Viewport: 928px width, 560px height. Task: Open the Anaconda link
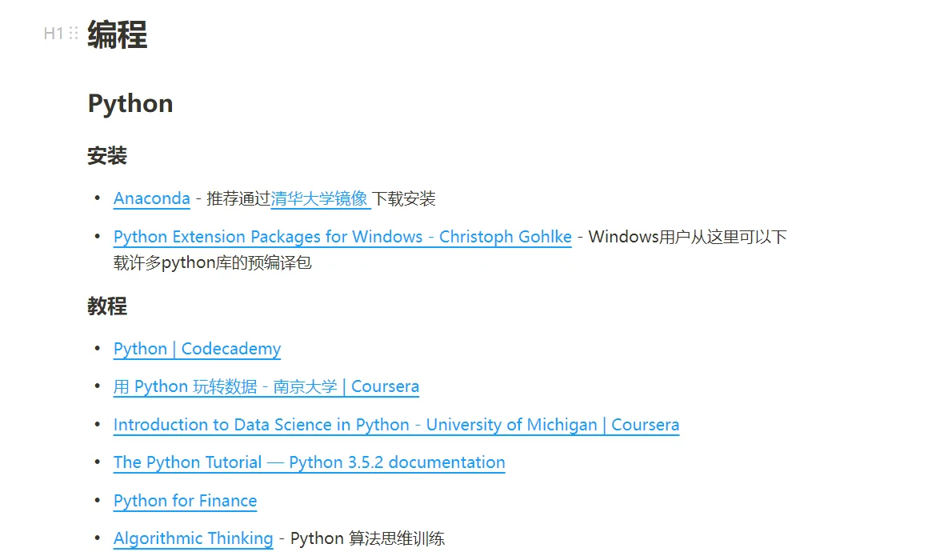click(151, 198)
